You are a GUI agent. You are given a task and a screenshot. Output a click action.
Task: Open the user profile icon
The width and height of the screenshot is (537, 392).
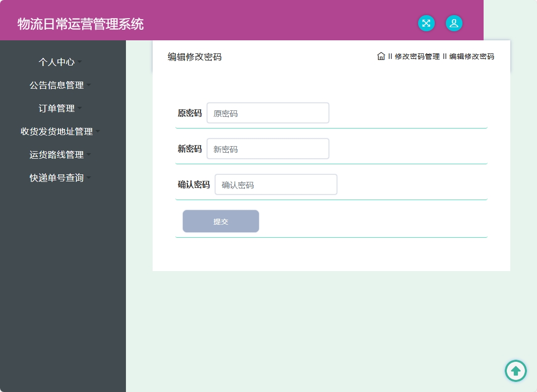[454, 23]
